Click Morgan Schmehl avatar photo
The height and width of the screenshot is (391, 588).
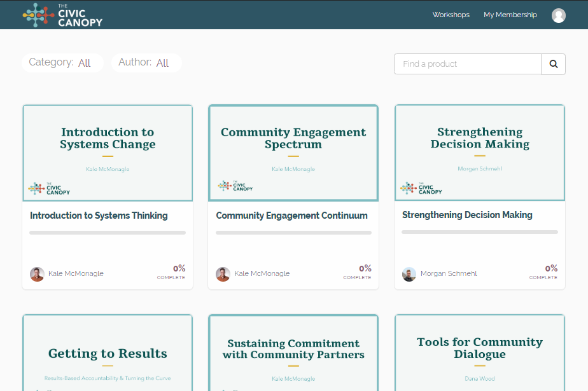409,274
